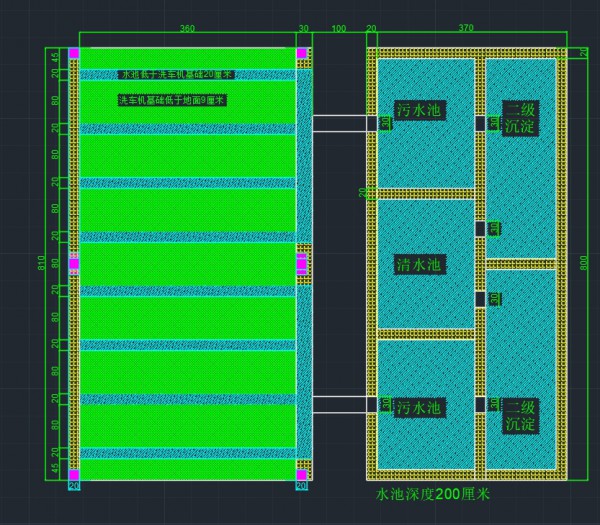Select the 100 dimension between the two structures
600x525 pixels.
click(x=339, y=28)
